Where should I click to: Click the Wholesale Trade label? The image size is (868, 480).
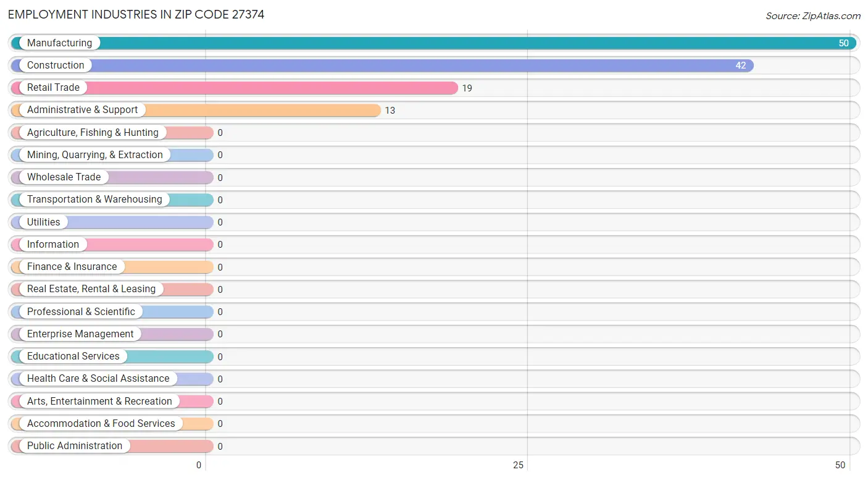pos(64,177)
